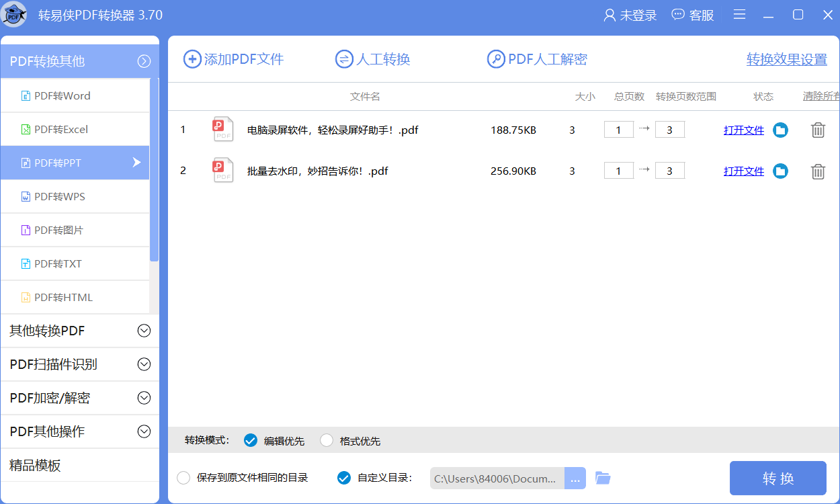Click the custom directory path field

point(497,478)
